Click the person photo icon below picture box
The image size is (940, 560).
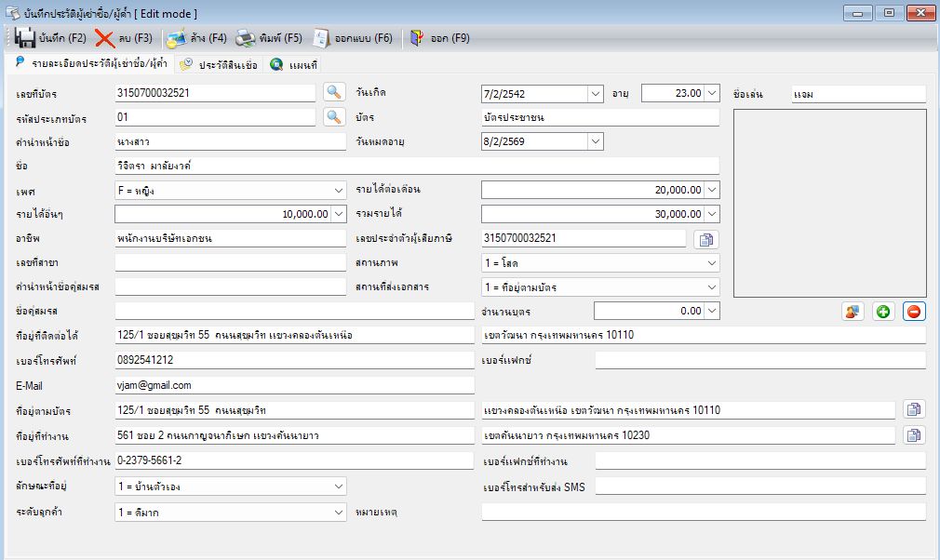(853, 312)
